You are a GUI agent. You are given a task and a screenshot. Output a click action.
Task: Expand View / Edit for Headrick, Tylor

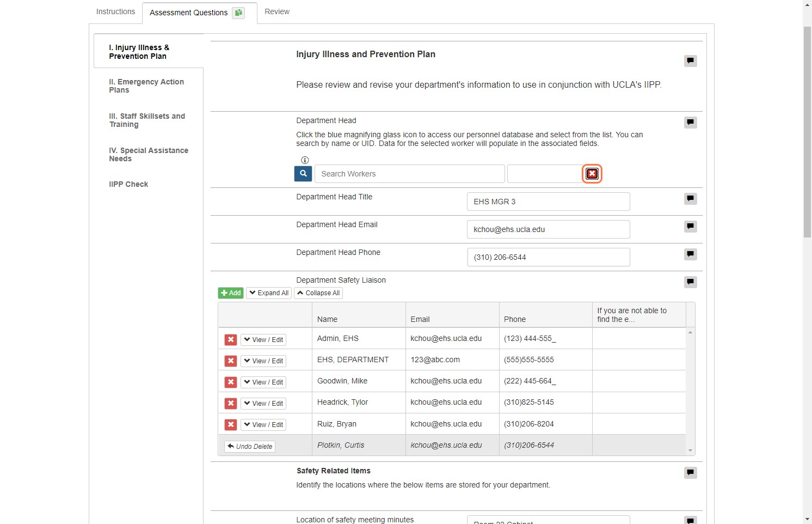pyautogui.click(x=263, y=404)
